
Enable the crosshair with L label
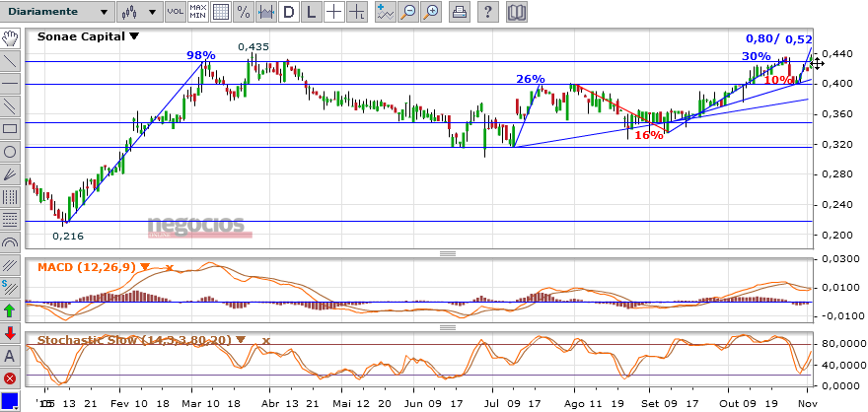coord(358,12)
